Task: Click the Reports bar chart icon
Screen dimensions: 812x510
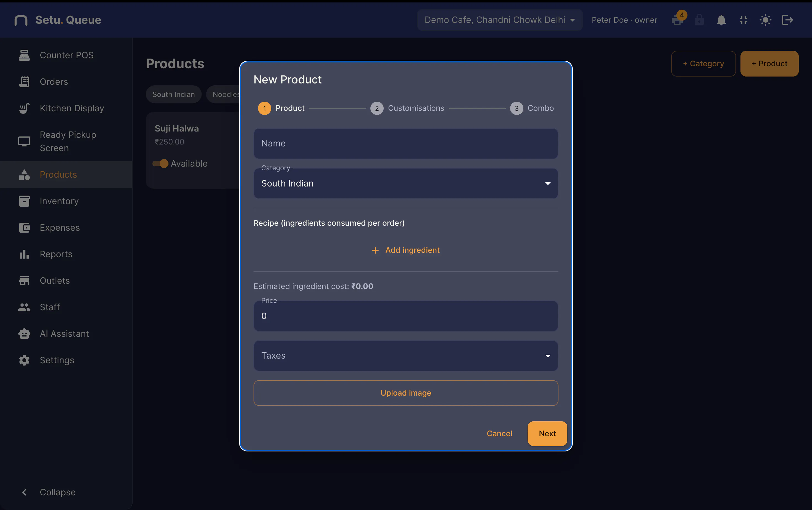Action: 24,254
